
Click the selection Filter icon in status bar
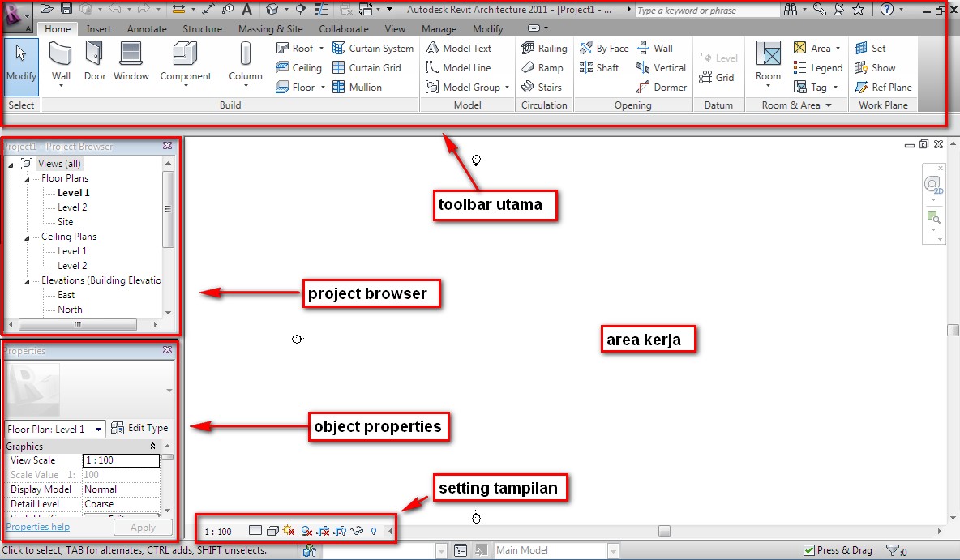pos(894,550)
